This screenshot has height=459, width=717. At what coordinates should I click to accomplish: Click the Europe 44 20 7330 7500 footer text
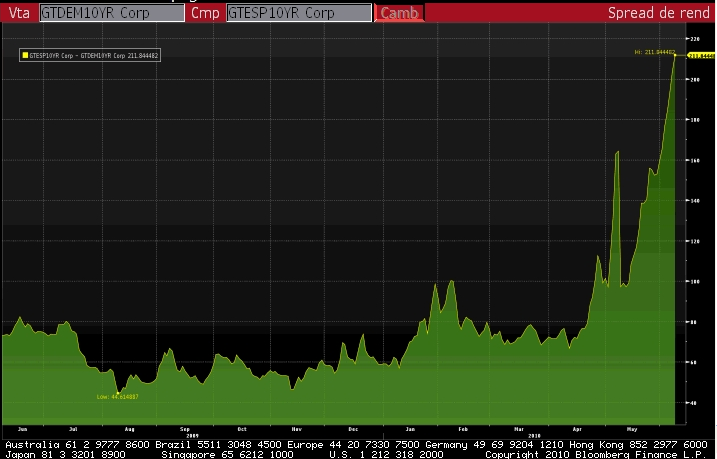tap(353, 445)
